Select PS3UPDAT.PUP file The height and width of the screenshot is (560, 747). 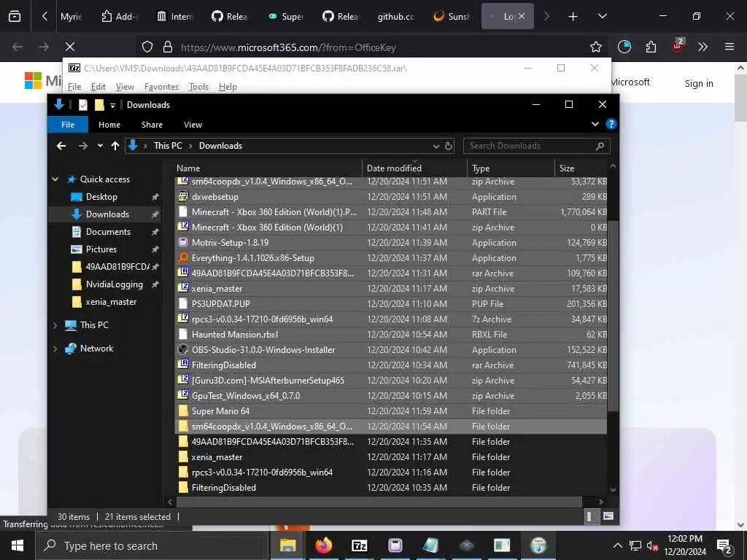coord(391,304)
